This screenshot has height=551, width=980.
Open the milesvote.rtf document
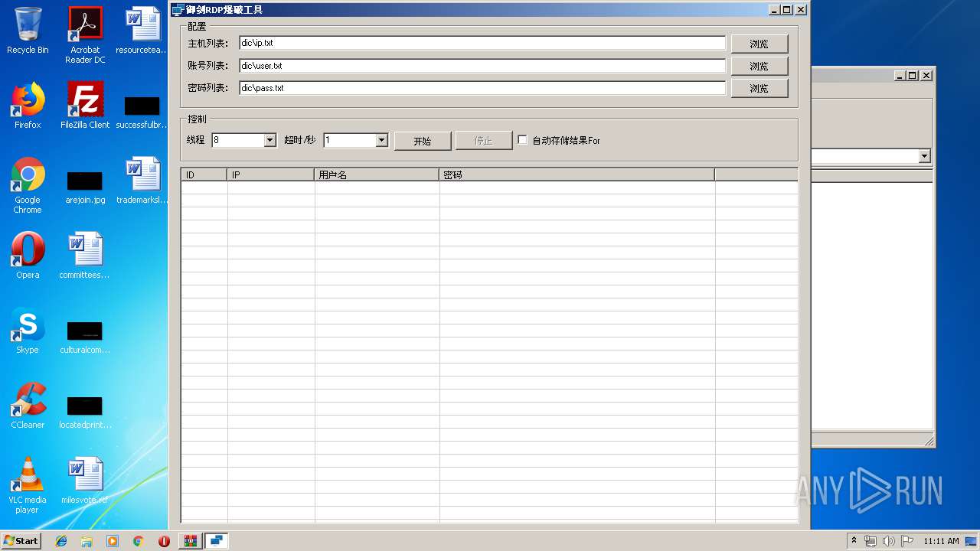pos(85,481)
